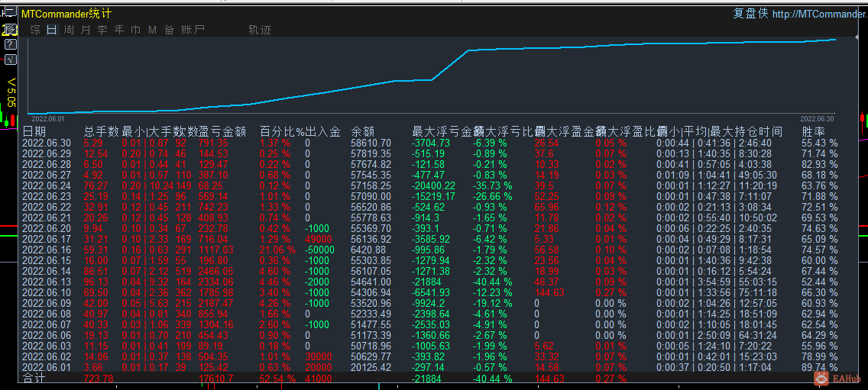Open the 月 monthly statistics tab

click(x=86, y=30)
